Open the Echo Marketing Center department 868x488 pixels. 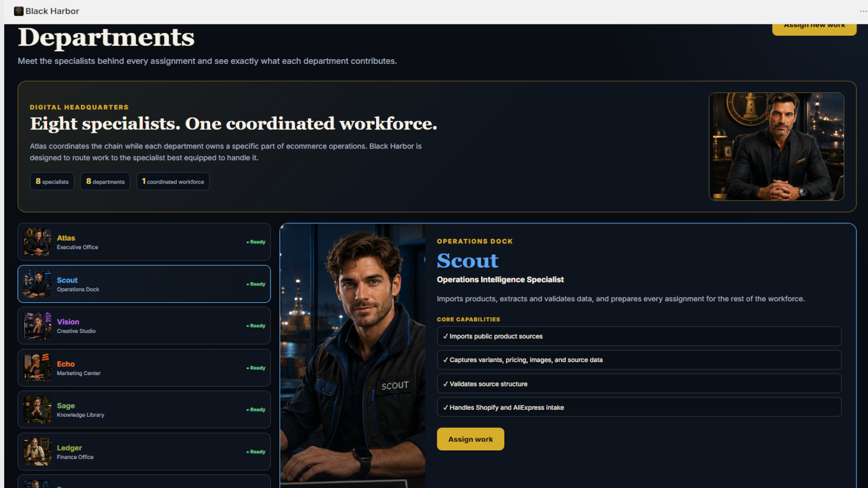point(144,368)
